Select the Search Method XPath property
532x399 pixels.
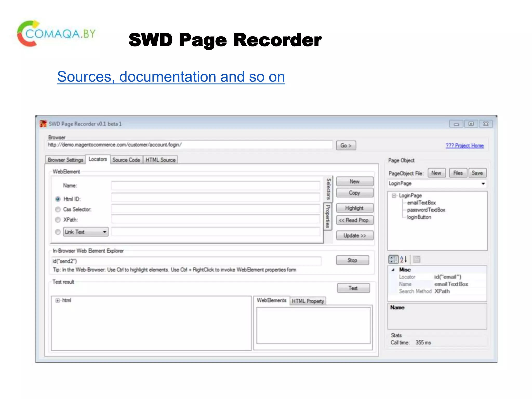(437, 291)
